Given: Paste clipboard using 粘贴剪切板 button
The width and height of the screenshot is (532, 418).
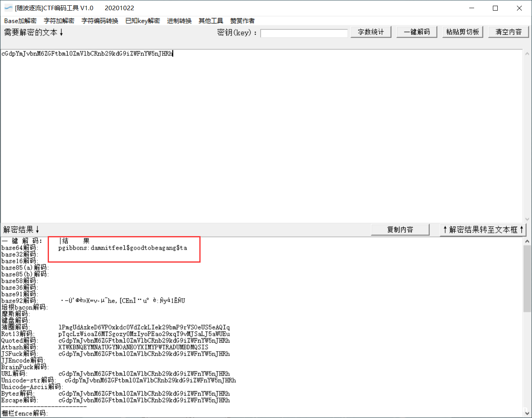Looking at the screenshot, I should pyautogui.click(x=462, y=32).
